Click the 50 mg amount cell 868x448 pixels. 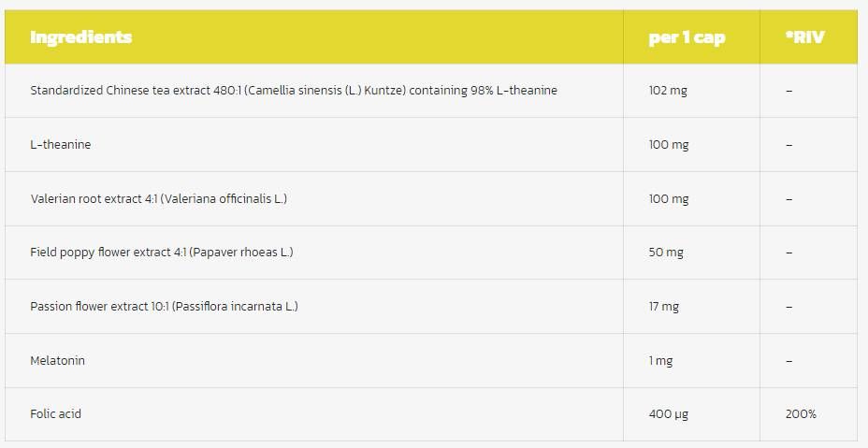[665, 253]
